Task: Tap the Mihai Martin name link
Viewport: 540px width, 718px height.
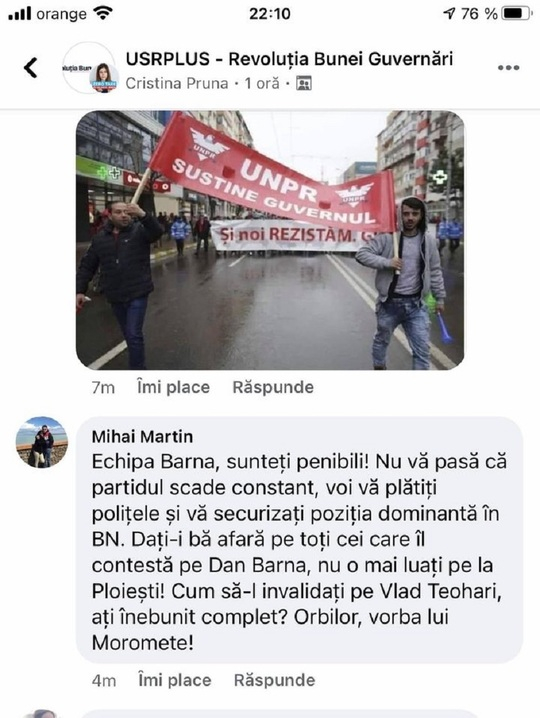Action: [142, 436]
